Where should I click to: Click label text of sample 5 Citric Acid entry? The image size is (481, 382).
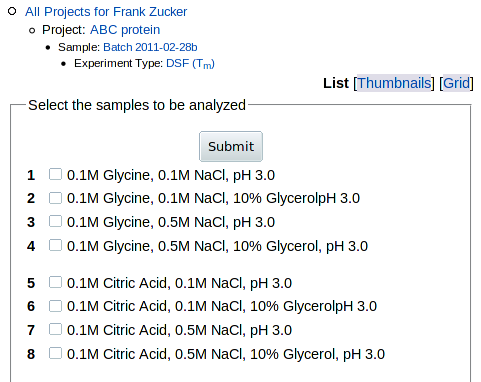point(179,283)
